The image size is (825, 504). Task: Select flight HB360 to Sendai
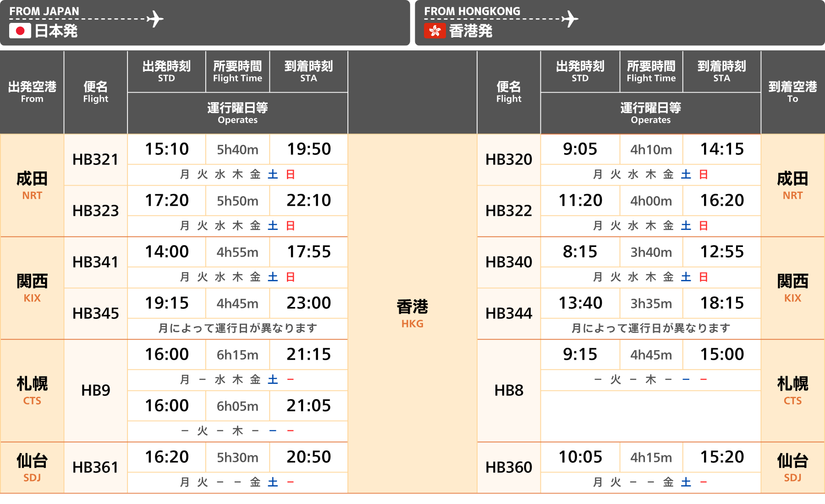[x=509, y=467]
